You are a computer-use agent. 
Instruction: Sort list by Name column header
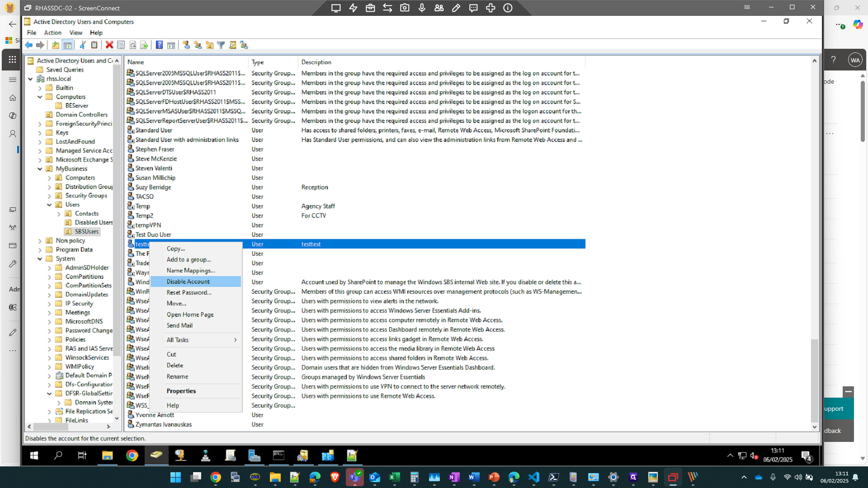[x=187, y=62]
